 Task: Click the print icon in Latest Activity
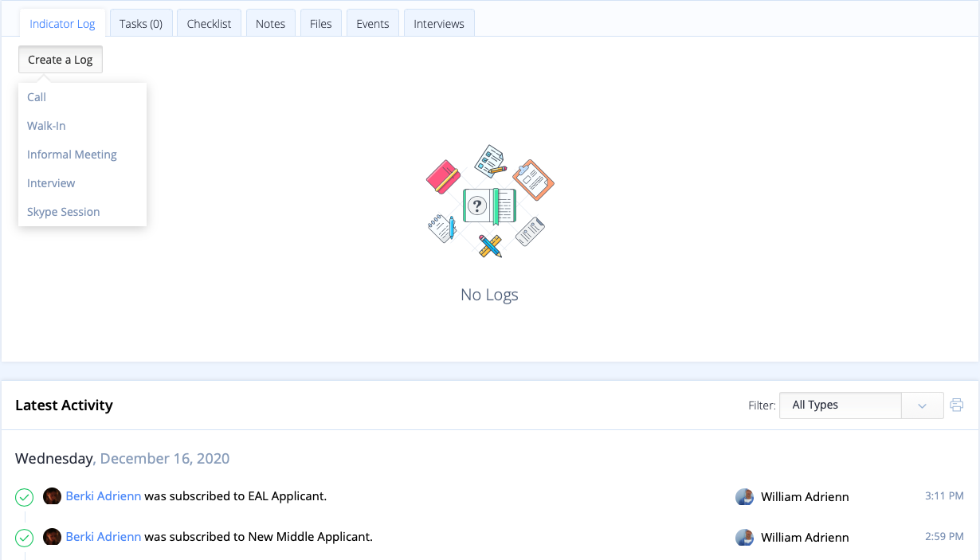pos(957,405)
